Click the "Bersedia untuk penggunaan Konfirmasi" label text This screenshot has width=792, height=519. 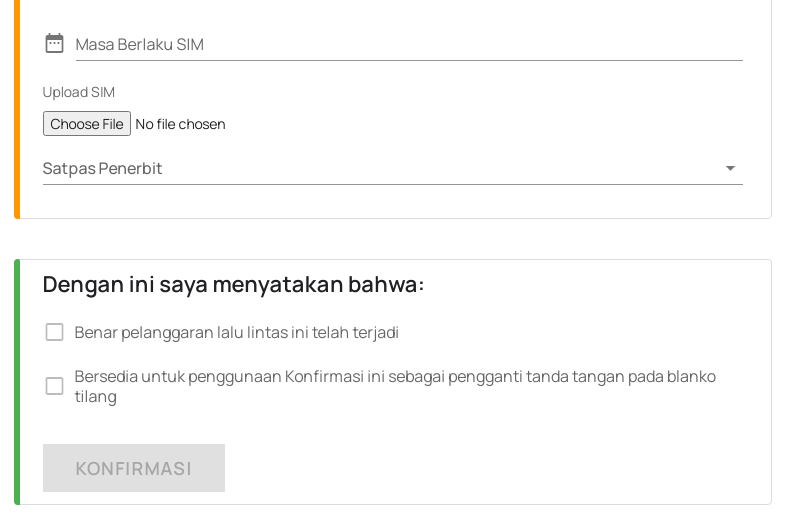[395, 377]
